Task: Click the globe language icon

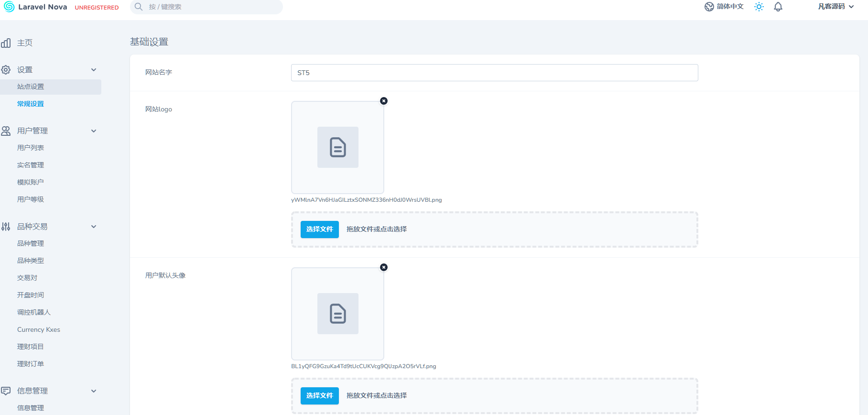Action: 709,7
